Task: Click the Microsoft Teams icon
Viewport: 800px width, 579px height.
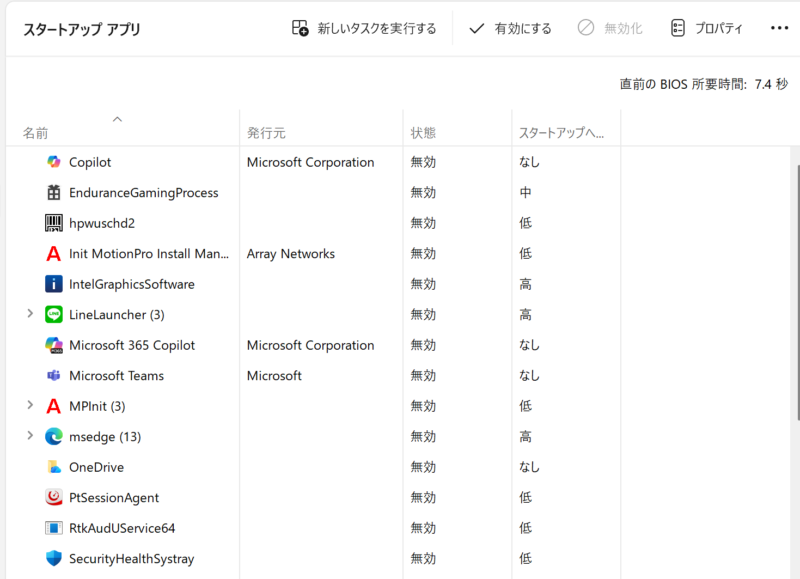Action: (x=54, y=376)
